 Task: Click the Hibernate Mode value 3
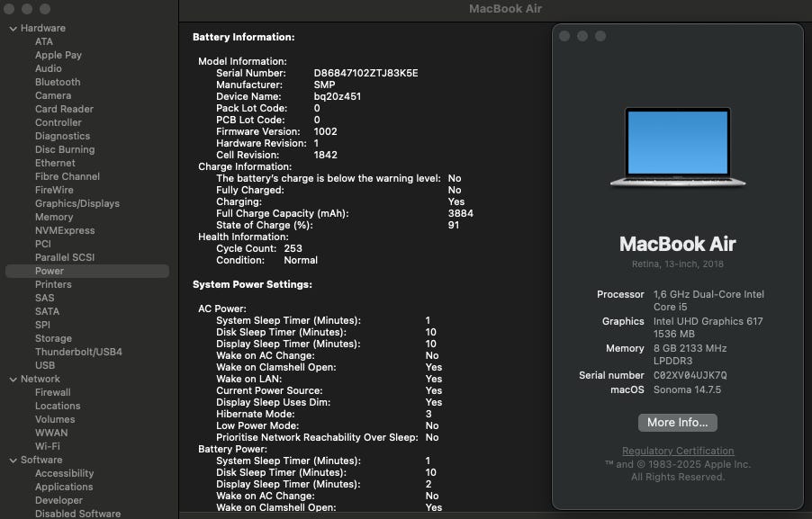pyautogui.click(x=429, y=414)
